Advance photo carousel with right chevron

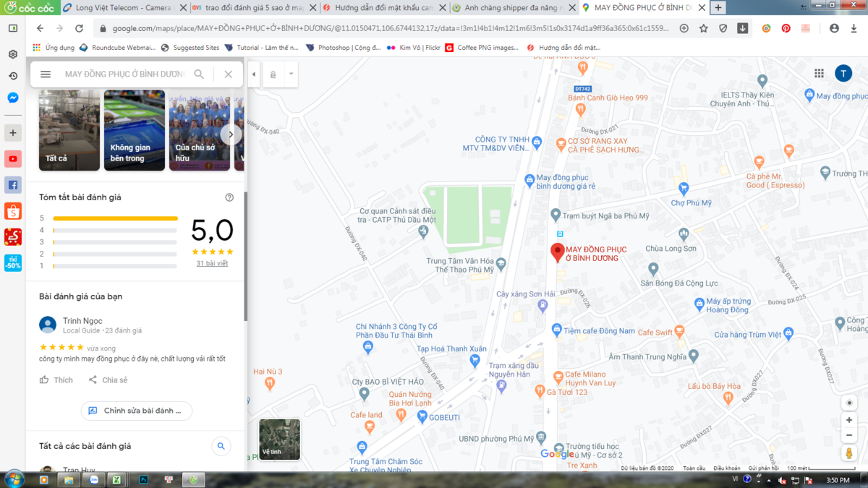[231, 134]
